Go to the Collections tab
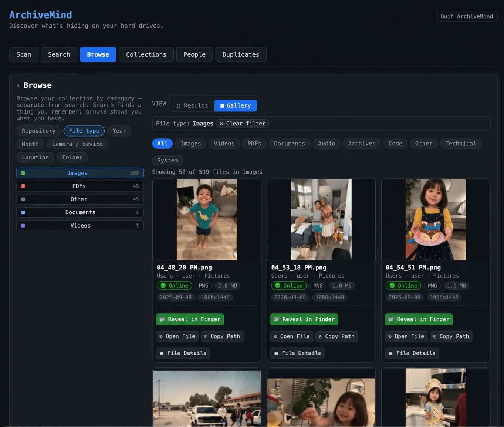The image size is (504, 427). click(146, 54)
